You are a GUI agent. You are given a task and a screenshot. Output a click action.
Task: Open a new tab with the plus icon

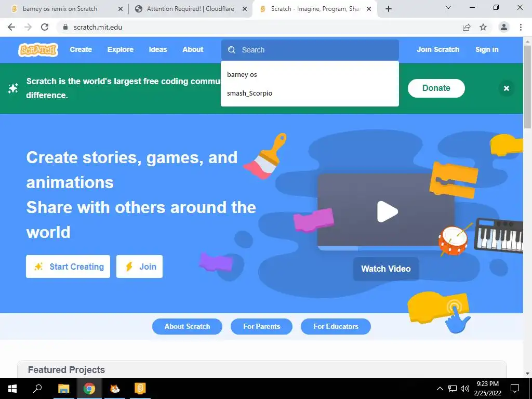tap(389, 9)
